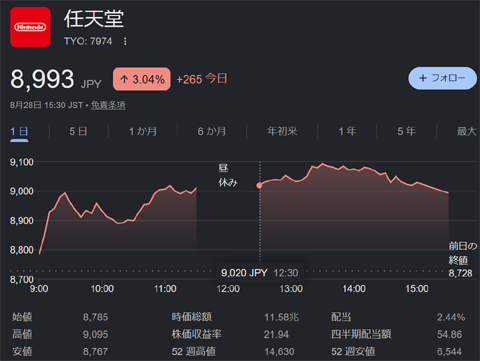Switch to the 1か月 chart tab

pos(143,131)
